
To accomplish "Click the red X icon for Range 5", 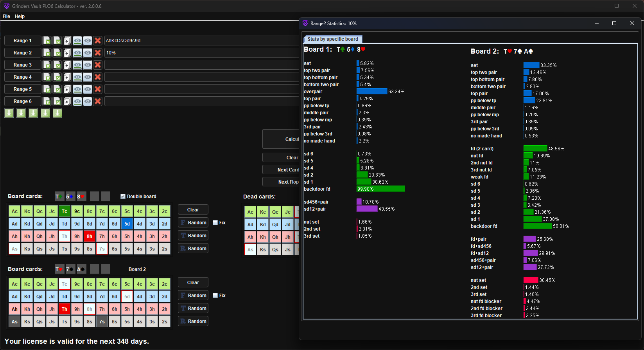I will click(x=98, y=89).
